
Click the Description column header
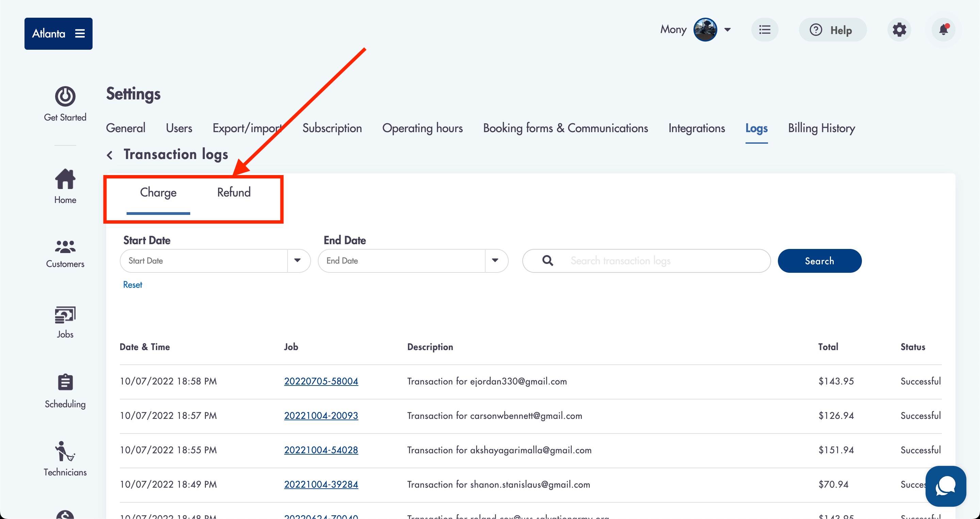pos(430,347)
